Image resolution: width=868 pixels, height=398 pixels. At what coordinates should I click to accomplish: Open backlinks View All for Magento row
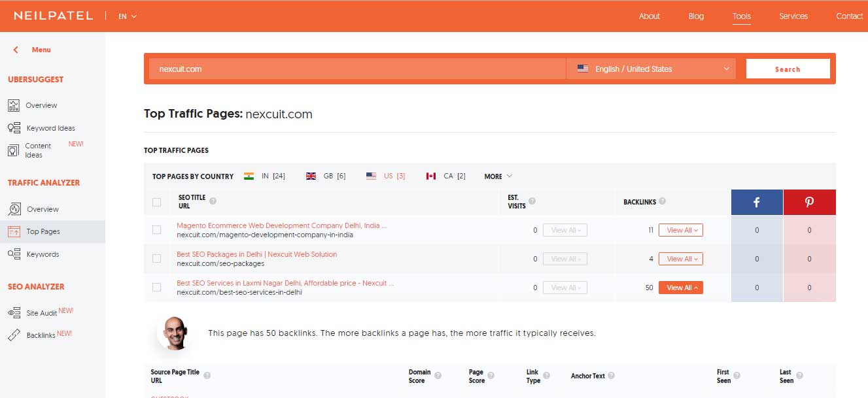click(x=681, y=230)
